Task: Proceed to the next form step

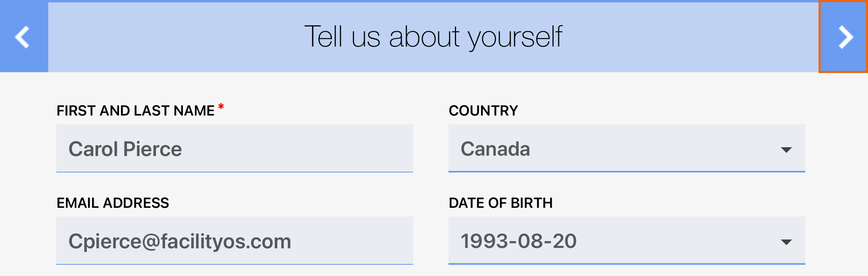Action: click(x=845, y=37)
